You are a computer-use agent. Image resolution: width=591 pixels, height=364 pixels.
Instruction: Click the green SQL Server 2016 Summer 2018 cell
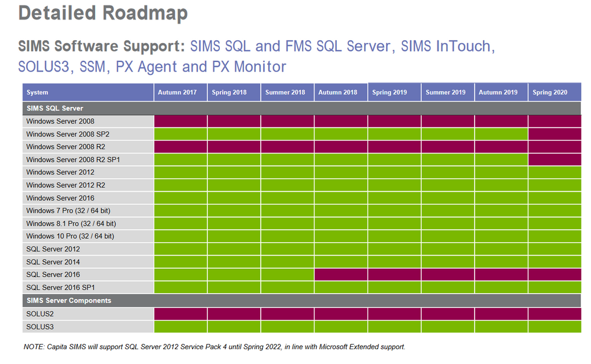coord(288,275)
